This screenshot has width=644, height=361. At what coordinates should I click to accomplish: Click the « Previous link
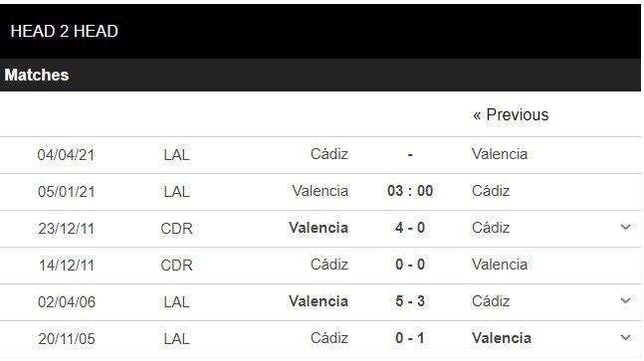pos(511,114)
